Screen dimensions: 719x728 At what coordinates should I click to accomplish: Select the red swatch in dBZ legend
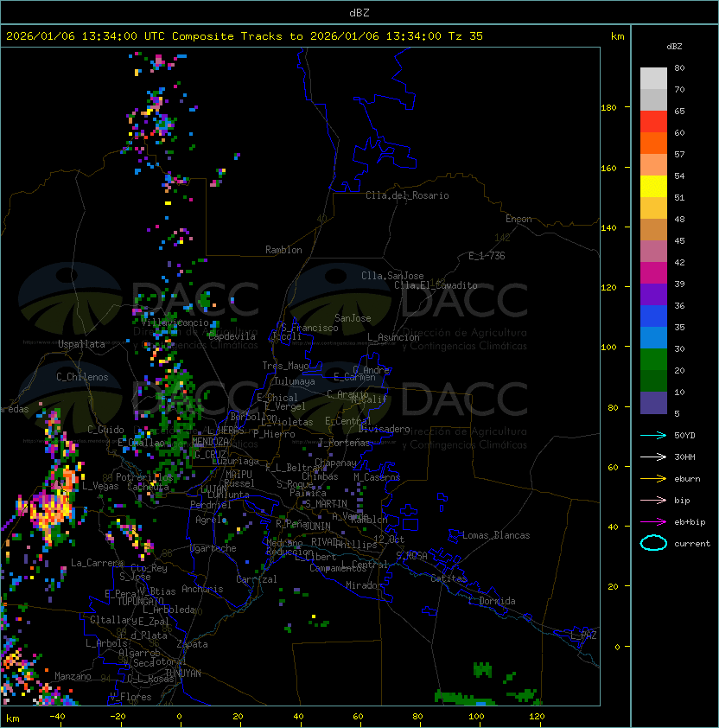(x=653, y=121)
